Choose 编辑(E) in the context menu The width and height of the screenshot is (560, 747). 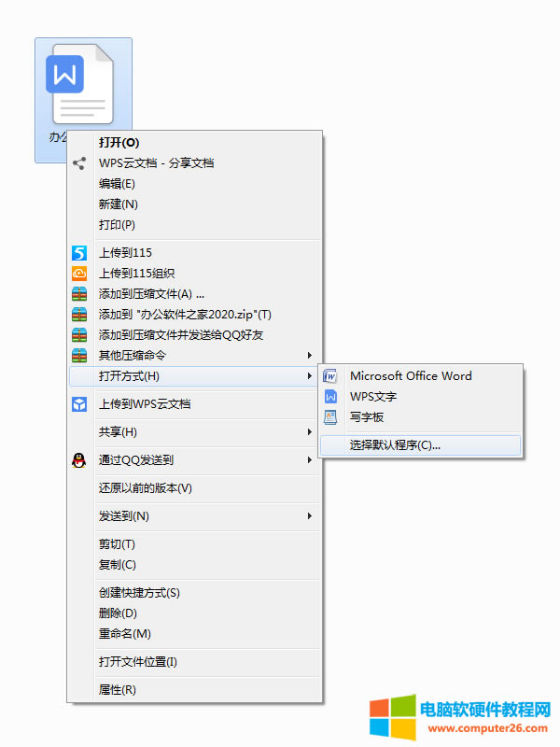195,184
